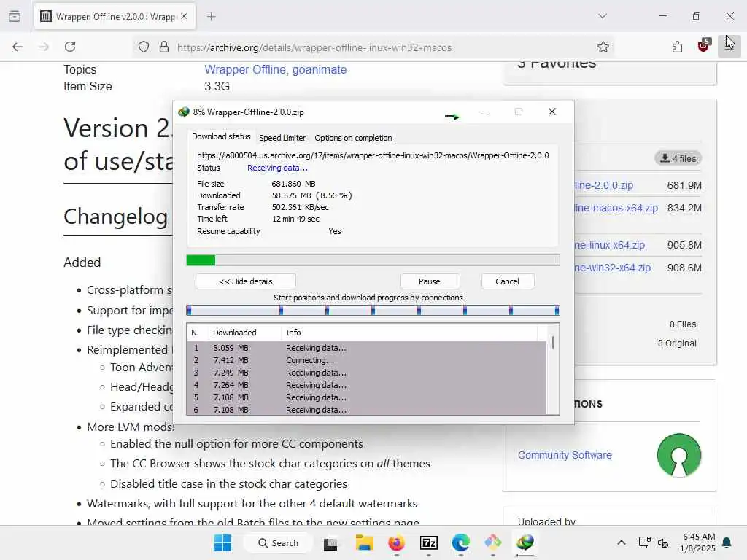The width and height of the screenshot is (747, 560).
Task: Click the Hide details button
Action: click(246, 281)
